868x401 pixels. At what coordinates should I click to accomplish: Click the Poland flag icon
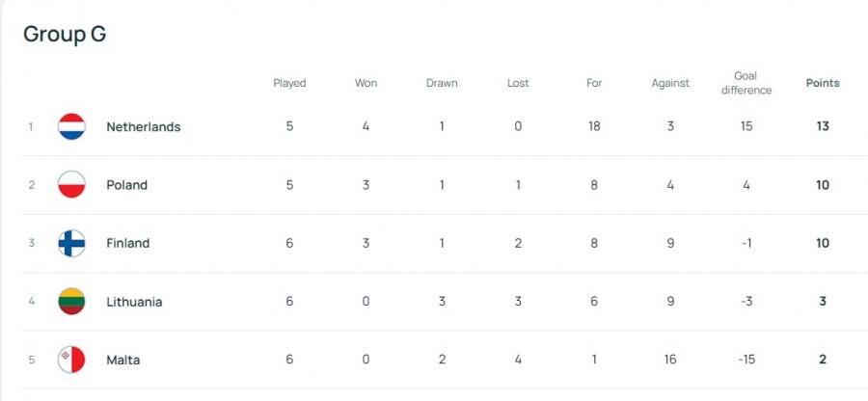click(71, 185)
